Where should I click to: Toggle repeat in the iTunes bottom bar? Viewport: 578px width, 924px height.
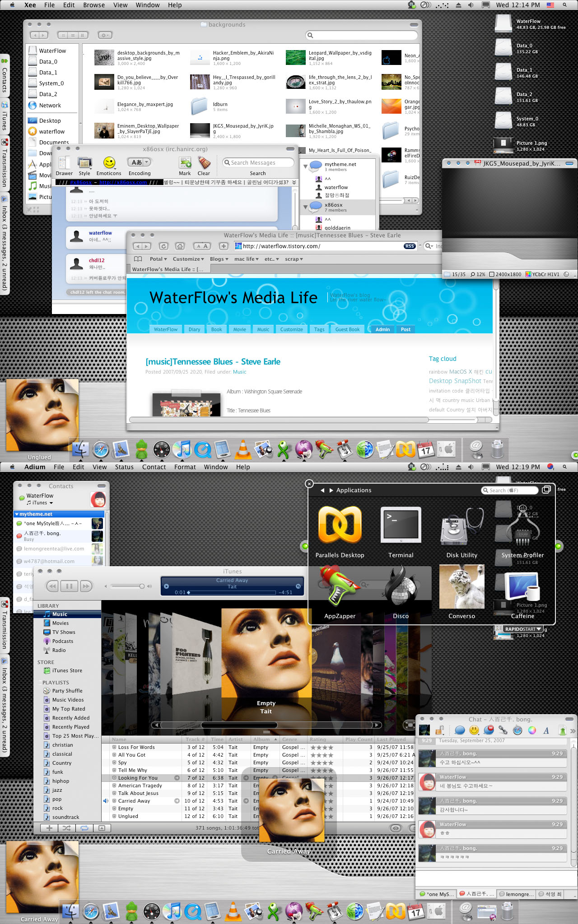[84, 828]
